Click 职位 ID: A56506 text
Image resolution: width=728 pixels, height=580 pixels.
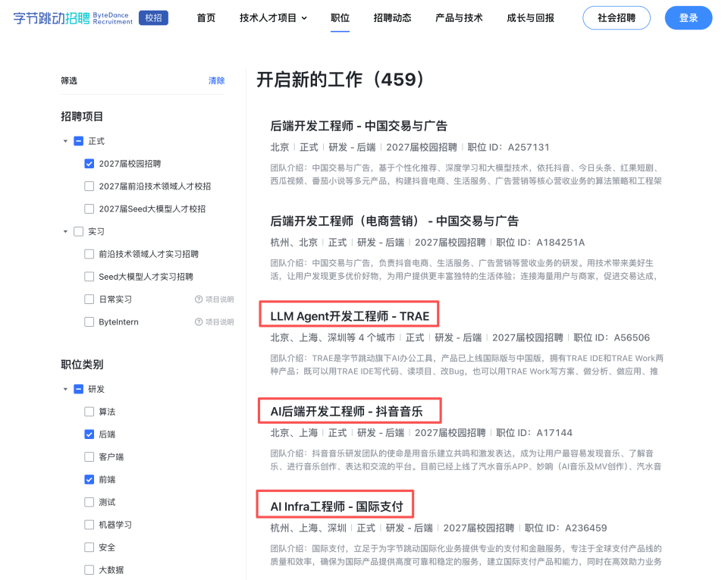pyautogui.click(x=611, y=338)
